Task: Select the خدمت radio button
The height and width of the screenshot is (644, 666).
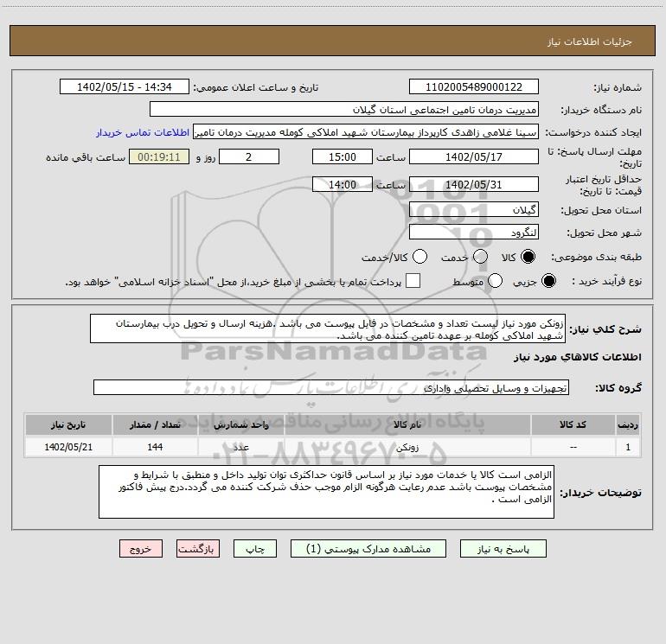Action: click(x=480, y=257)
